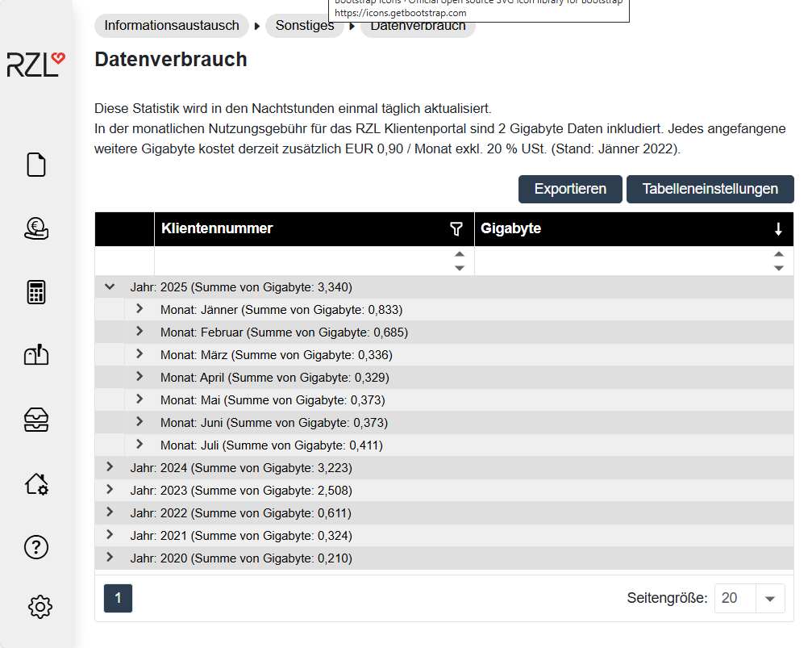Open the document icon in sidebar
The height and width of the screenshot is (648, 812).
[x=36, y=165]
